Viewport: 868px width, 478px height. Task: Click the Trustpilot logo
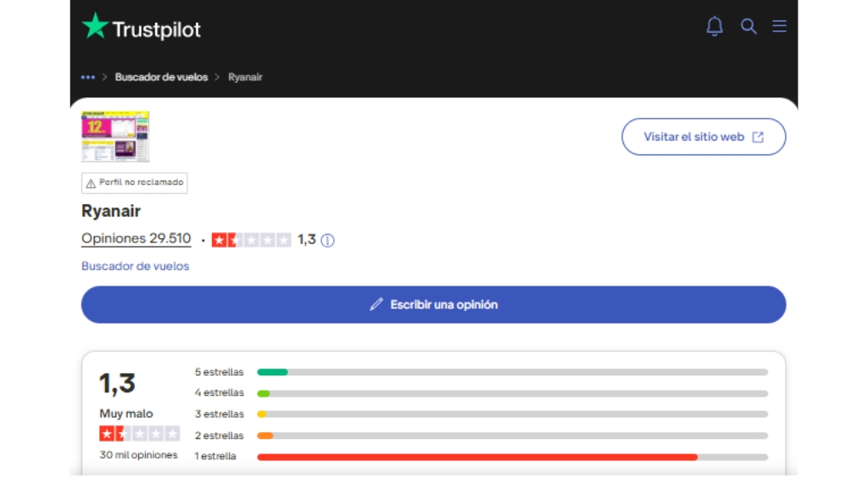pos(142,26)
